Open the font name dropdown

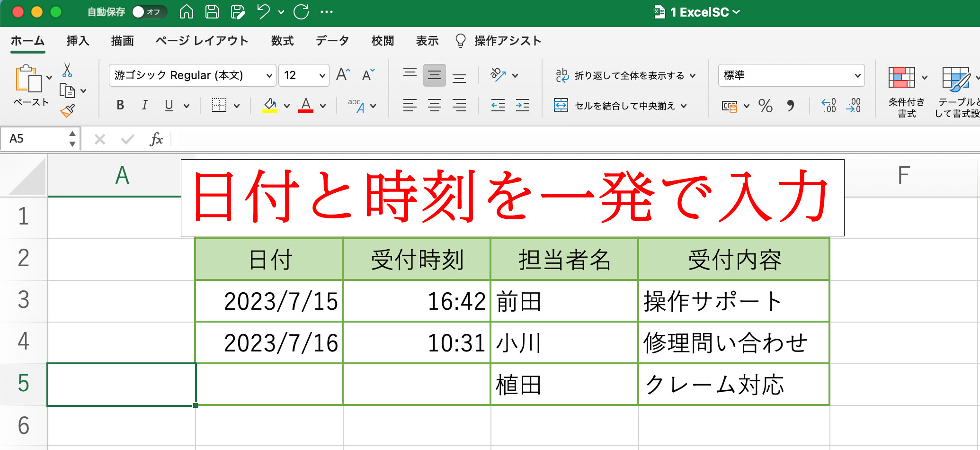[269, 76]
